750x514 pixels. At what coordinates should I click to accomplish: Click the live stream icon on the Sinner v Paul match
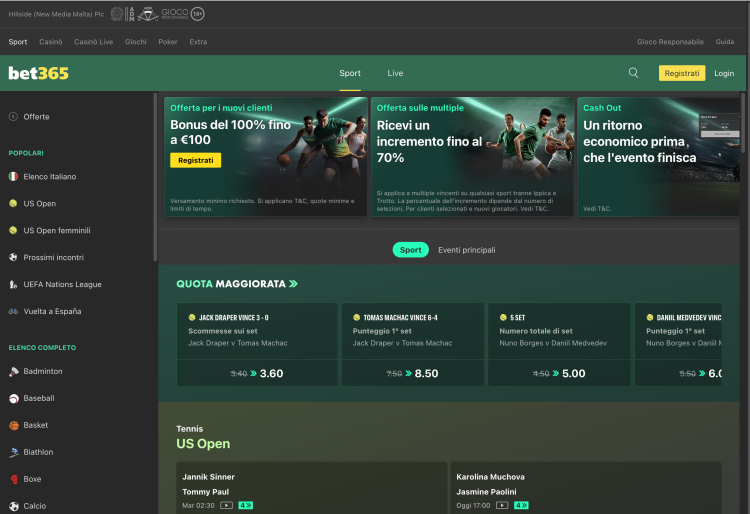[x=227, y=505]
